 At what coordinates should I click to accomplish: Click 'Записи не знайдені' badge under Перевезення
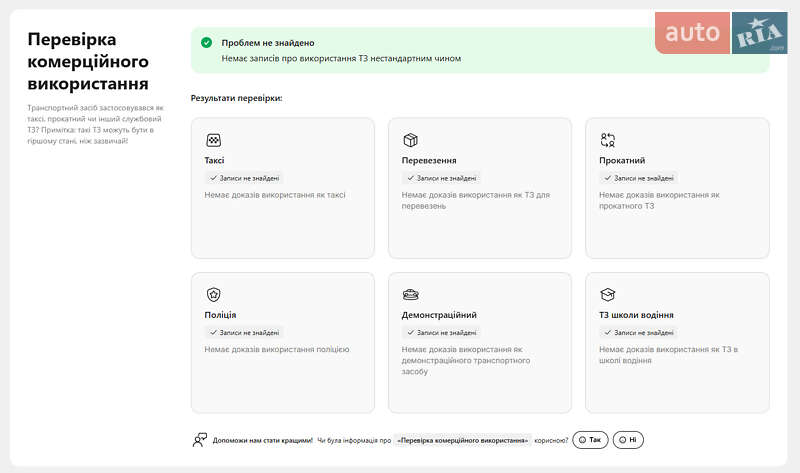tap(441, 178)
